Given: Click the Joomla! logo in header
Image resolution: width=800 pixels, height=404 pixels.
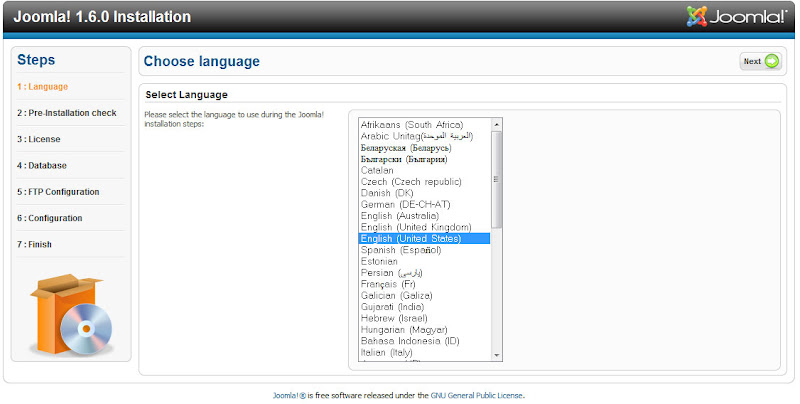Looking at the screenshot, I should pos(737,17).
